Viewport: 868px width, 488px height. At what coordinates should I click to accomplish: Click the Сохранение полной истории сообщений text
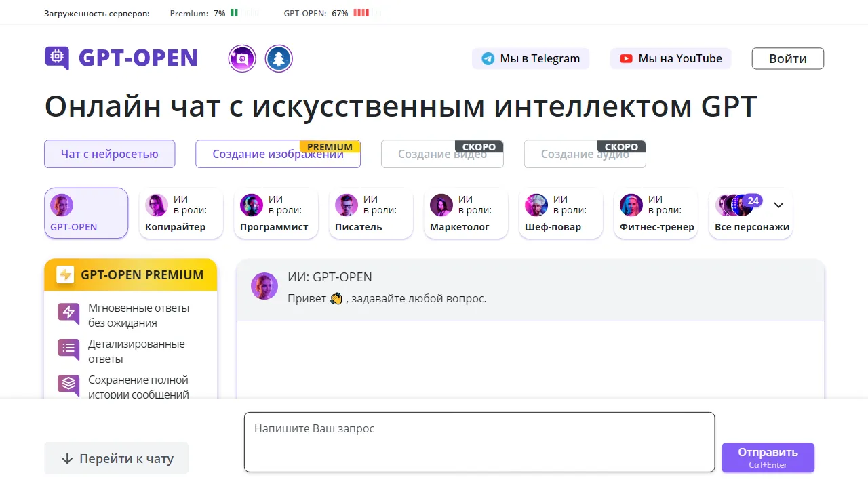pyautogui.click(x=138, y=387)
